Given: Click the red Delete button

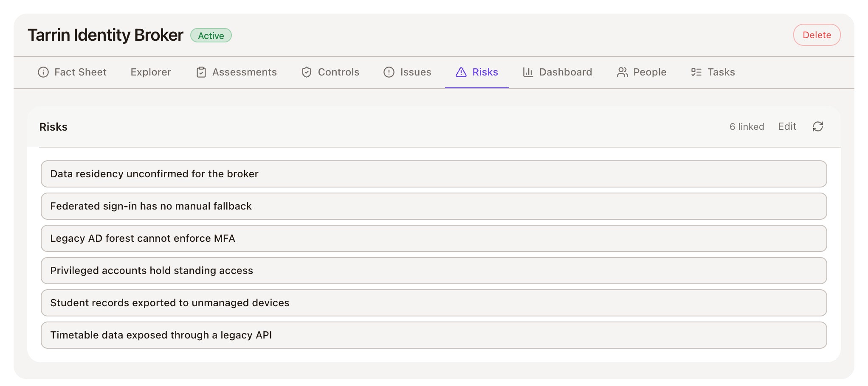Looking at the screenshot, I should [817, 35].
